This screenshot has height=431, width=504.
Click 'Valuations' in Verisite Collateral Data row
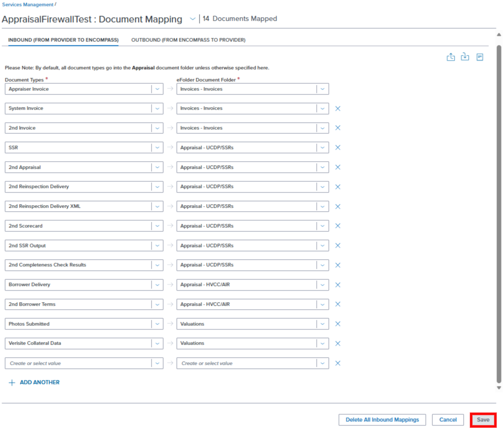click(x=192, y=343)
